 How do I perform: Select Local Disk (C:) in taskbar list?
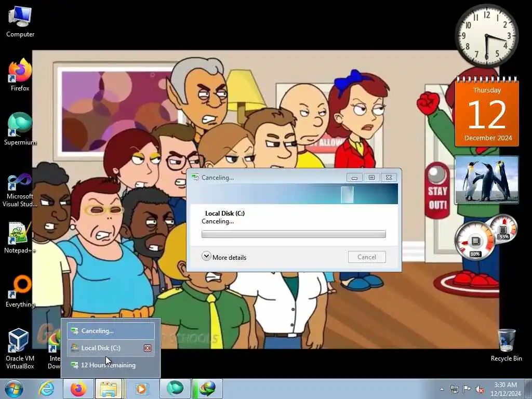111,348
